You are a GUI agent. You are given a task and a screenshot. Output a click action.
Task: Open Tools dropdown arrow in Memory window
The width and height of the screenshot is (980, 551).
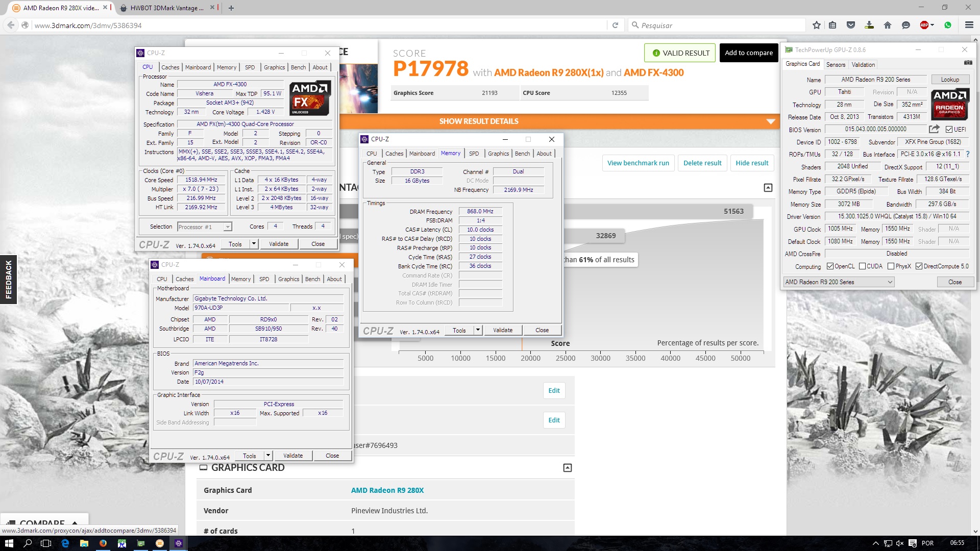478,330
